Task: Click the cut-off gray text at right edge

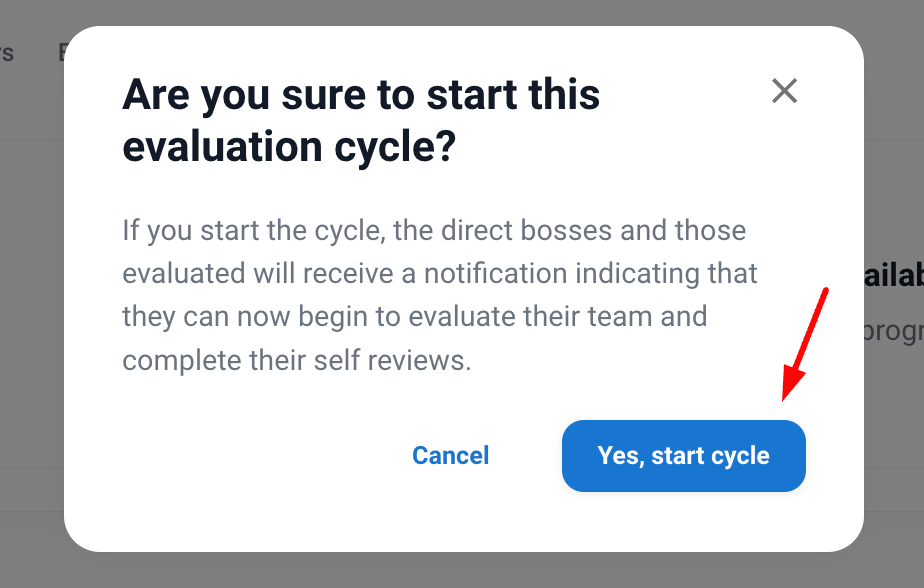Action: [893, 330]
